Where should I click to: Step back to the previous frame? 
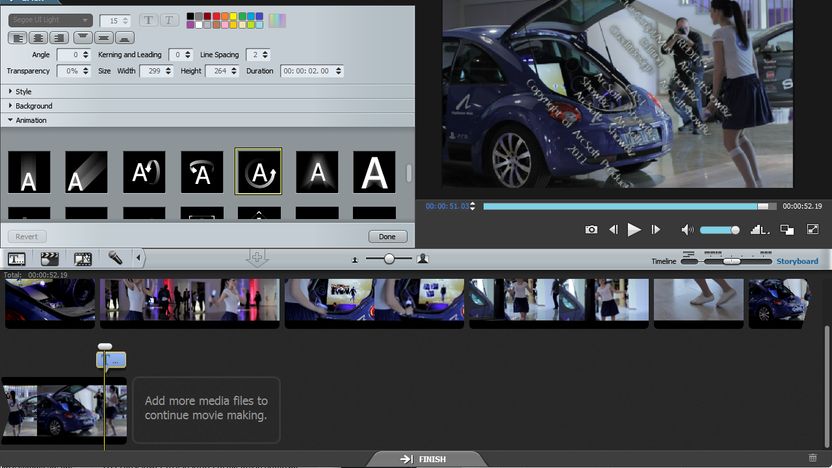613,230
